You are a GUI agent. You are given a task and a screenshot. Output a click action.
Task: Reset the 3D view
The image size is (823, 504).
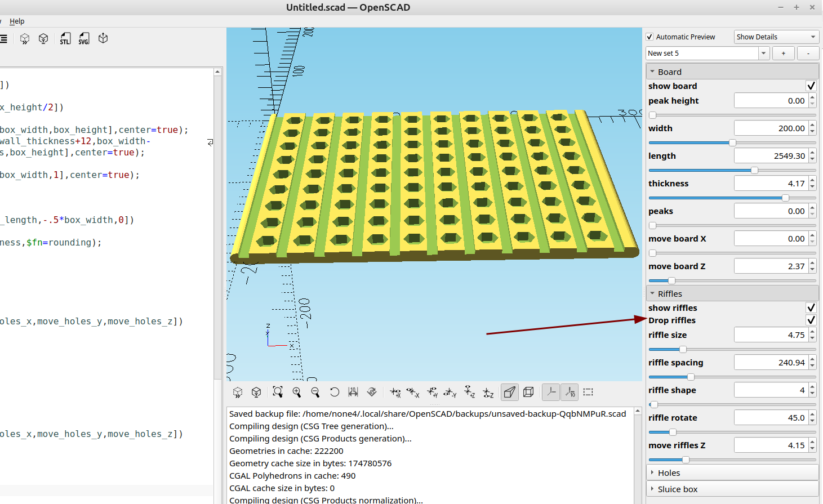(x=335, y=392)
